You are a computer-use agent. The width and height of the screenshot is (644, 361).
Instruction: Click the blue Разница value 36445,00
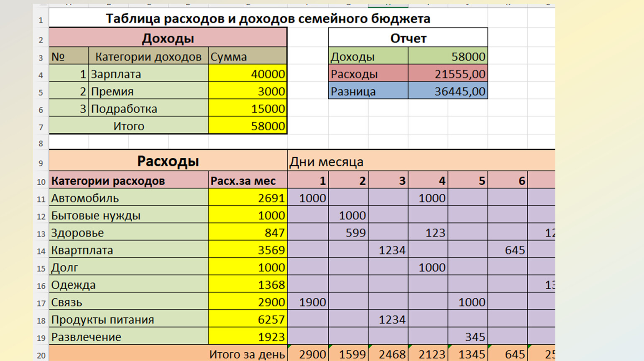click(x=447, y=92)
